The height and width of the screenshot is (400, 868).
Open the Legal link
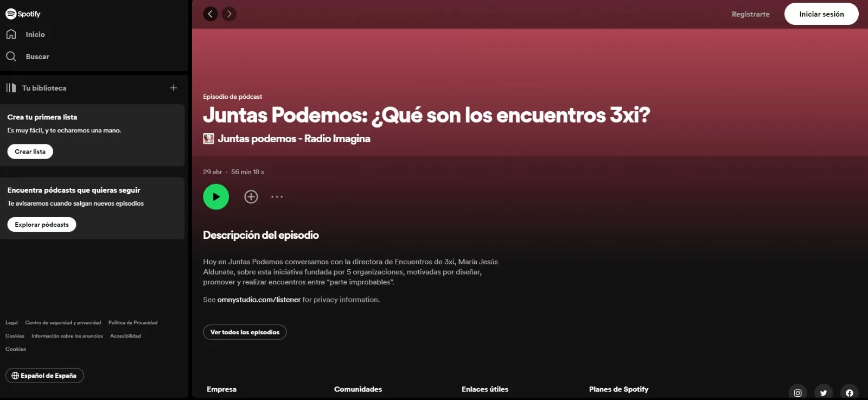coord(11,322)
